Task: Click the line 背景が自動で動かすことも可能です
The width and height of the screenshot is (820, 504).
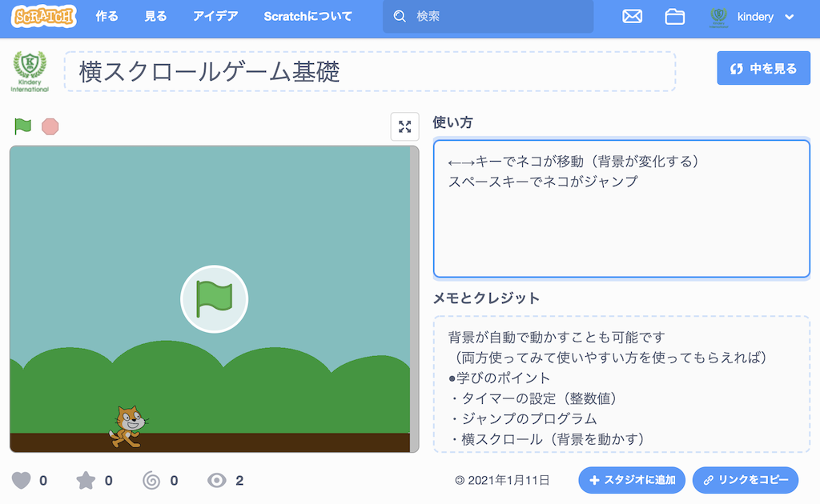Action: click(557, 338)
